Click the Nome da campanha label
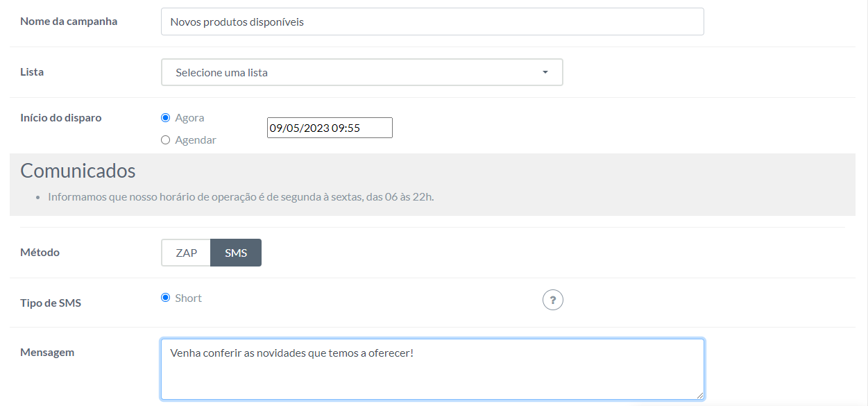 coord(69,22)
